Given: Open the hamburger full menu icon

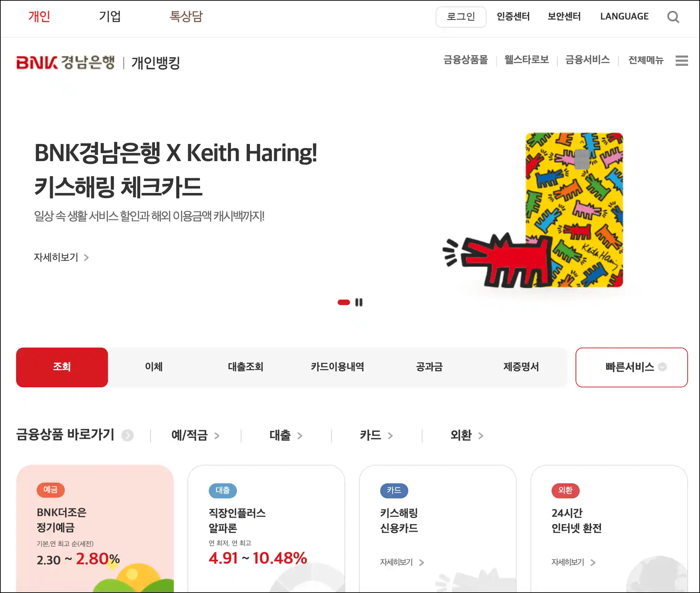Looking at the screenshot, I should (x=681, y=61).
